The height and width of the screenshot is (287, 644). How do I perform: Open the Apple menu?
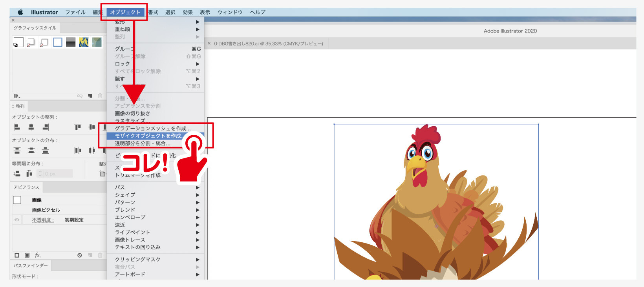pos(20,12)
